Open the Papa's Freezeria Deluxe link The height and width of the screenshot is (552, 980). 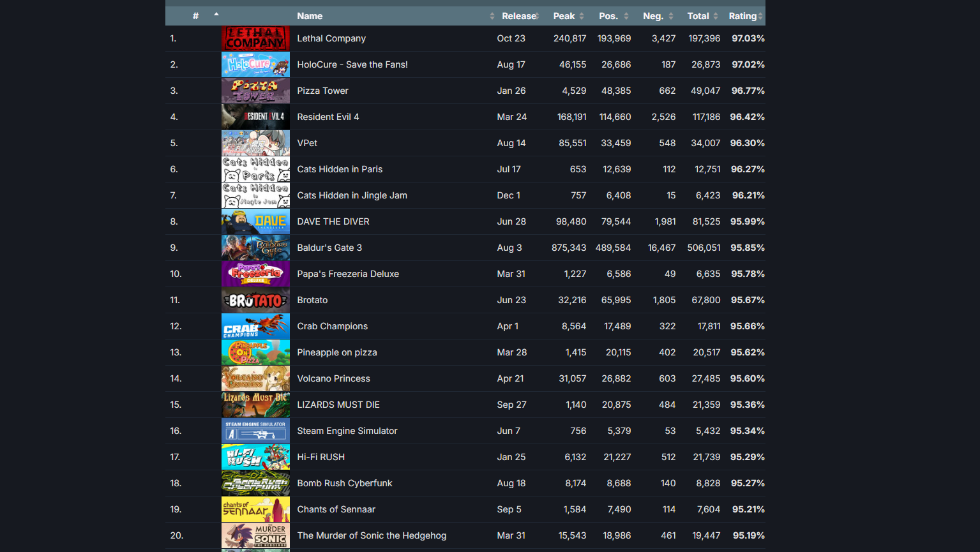[348, 274]
